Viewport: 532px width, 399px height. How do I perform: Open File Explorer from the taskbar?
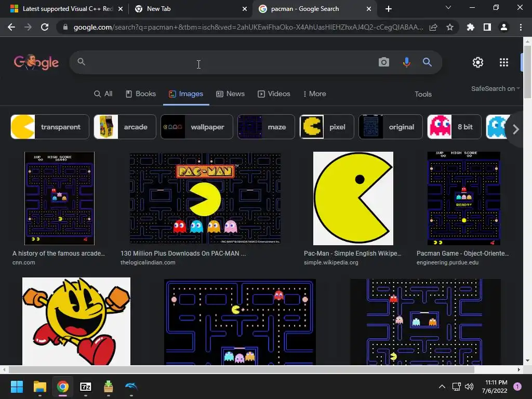pyautogui.click(x=39, y=387)
